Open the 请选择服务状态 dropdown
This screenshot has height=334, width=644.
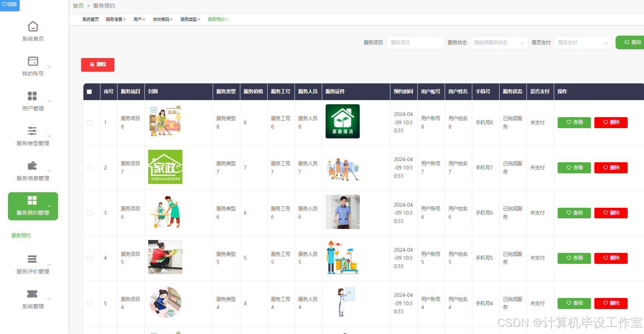click(x=499, y=43)
